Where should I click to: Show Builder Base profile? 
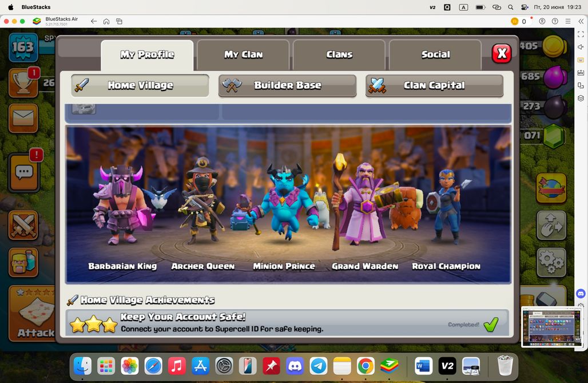(x=287, y=86)
